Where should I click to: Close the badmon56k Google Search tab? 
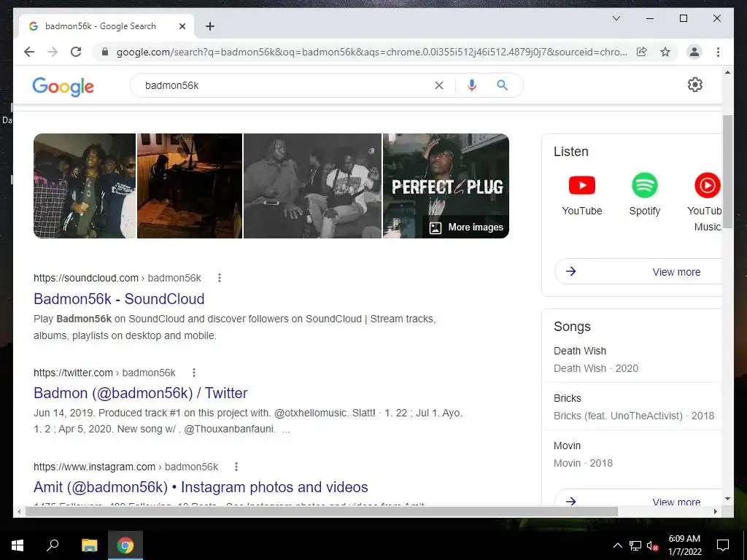[x=182, y=26]
